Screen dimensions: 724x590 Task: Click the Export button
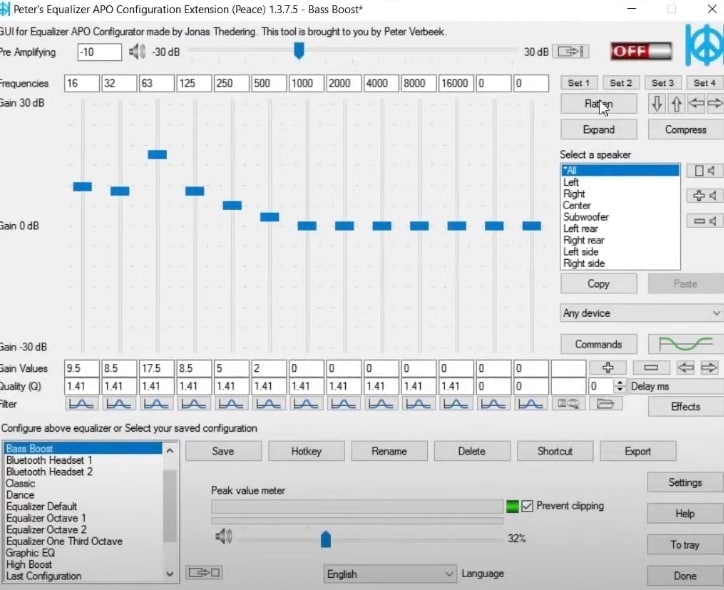tap(638, 451)
